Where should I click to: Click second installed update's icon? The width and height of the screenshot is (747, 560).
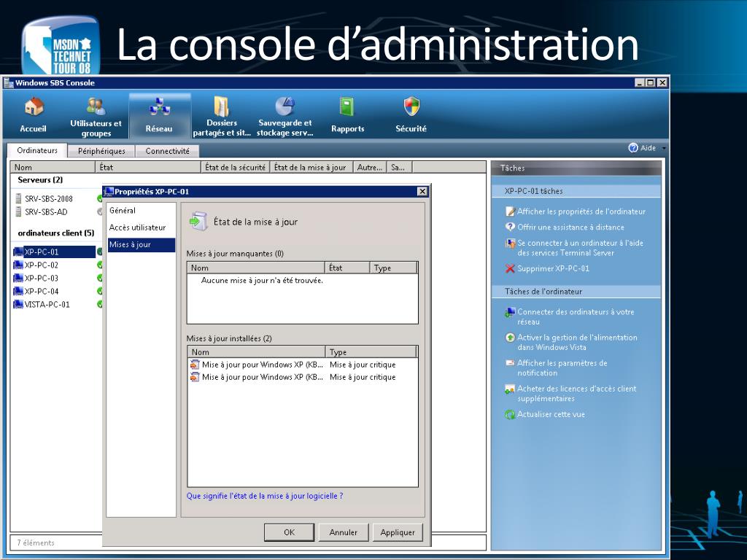coord(194,377)
